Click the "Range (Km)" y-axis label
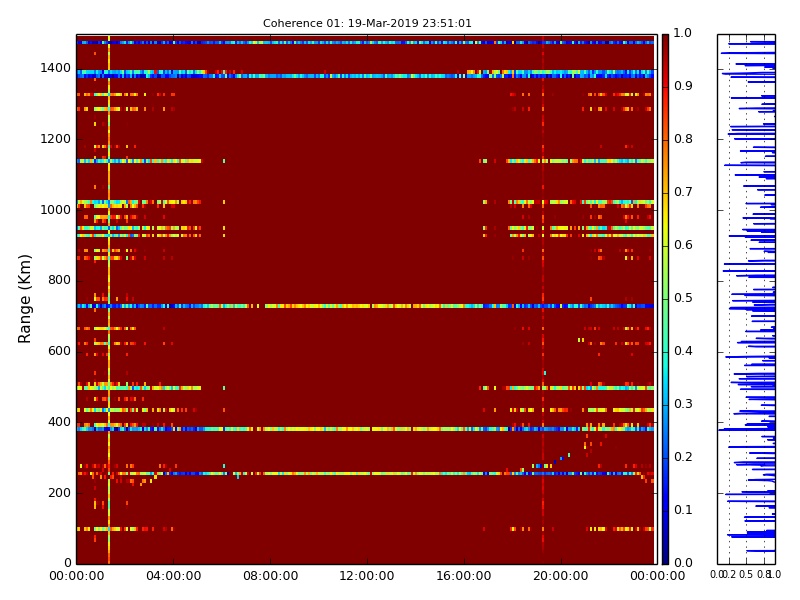This screenshot has height=600, width=800. pos(24,299)
